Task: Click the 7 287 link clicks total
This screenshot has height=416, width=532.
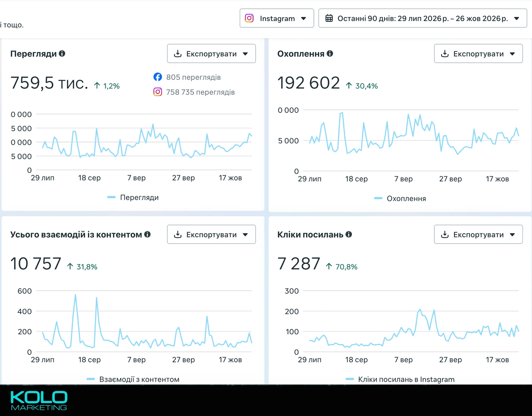Action: (x=299, y=264)
